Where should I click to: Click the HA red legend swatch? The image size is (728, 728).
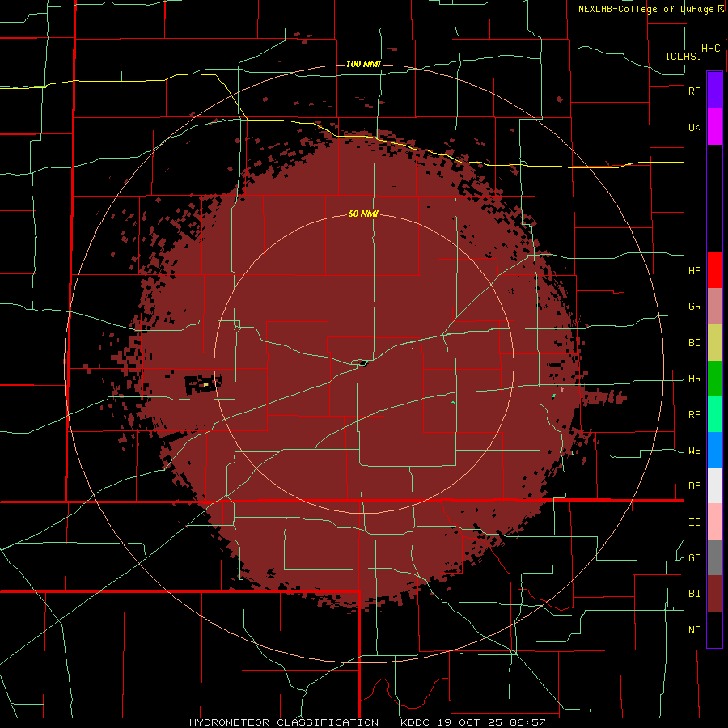[x=714, y=270]
